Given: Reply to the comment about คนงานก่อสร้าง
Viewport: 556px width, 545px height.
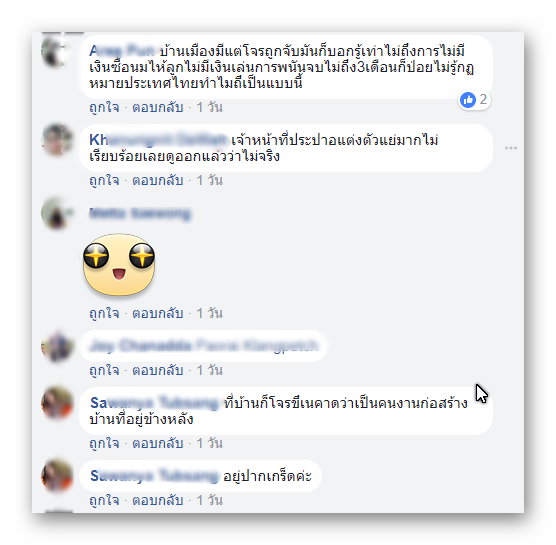Looking at the screenshot, I should [x=158, y=444].
